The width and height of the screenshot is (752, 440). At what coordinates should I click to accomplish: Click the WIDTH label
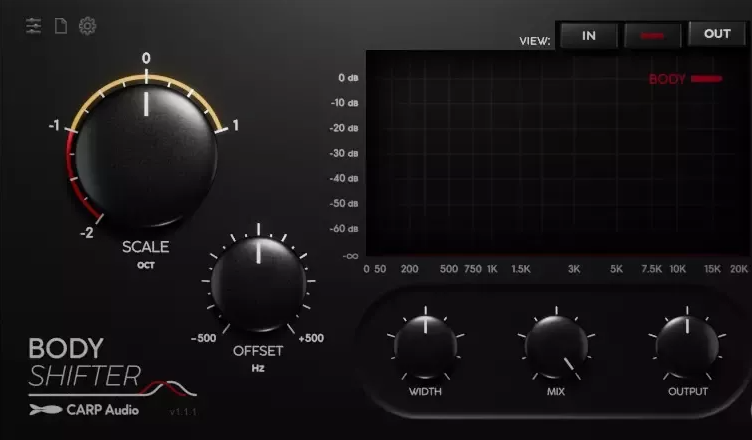(425, 392)
